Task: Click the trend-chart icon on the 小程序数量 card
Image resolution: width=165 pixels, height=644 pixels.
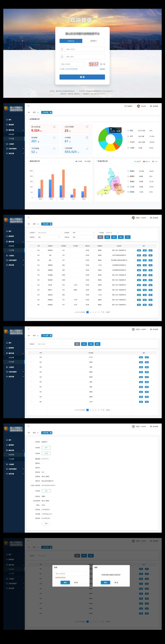Action: (87, 149)
